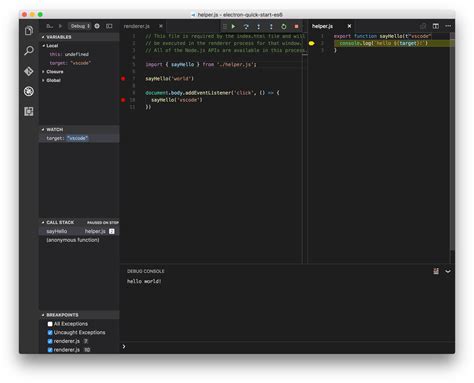The image size is (474, 383).
Task: Collapse the Variables section
Action: [x=79, y=37]
